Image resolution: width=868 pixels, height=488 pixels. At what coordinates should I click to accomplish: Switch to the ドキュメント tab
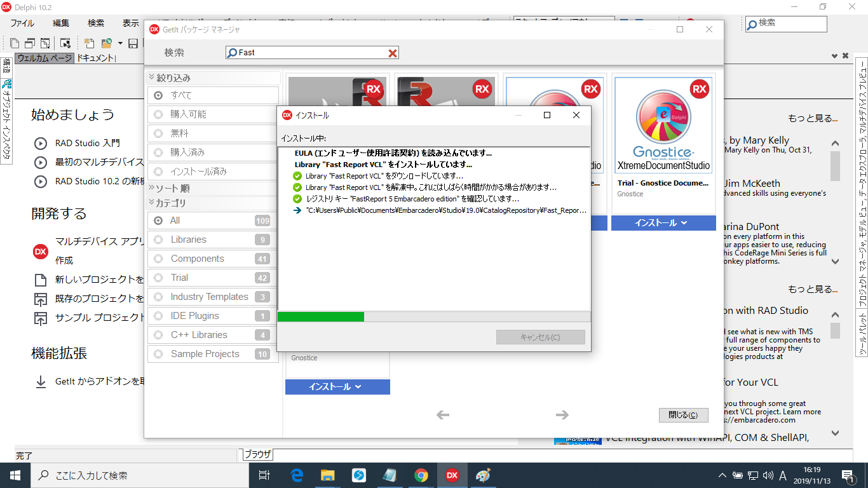point(96,58)
